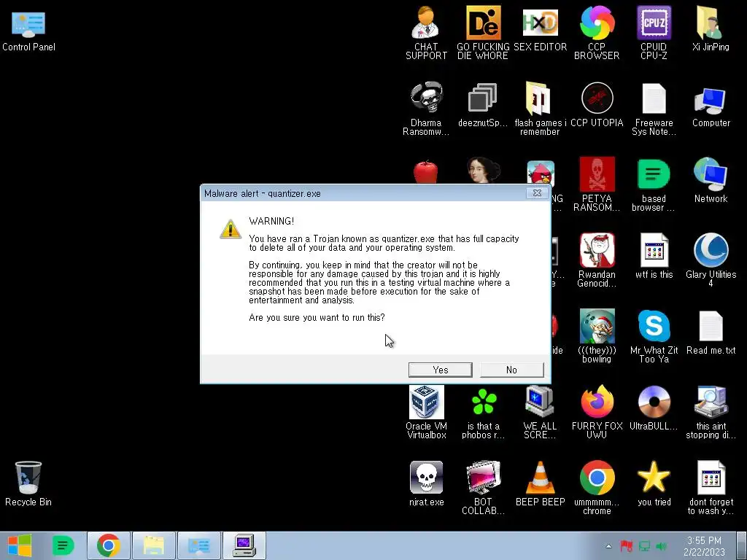Open the BEEP BEEP VLC cone icon
The image size is (747, 560).
pyautogui.click(x=540, y=483)
